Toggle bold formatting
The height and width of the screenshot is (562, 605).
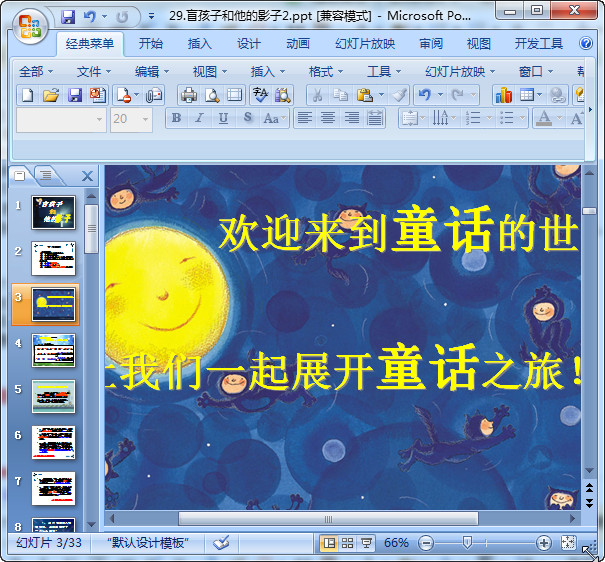pos(176,118)
